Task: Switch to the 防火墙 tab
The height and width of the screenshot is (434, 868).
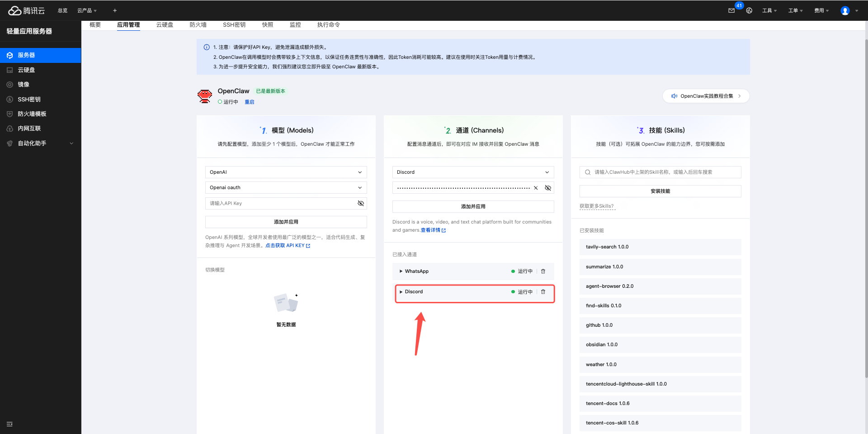Action: pyautogui.click(x=198, y=25)
